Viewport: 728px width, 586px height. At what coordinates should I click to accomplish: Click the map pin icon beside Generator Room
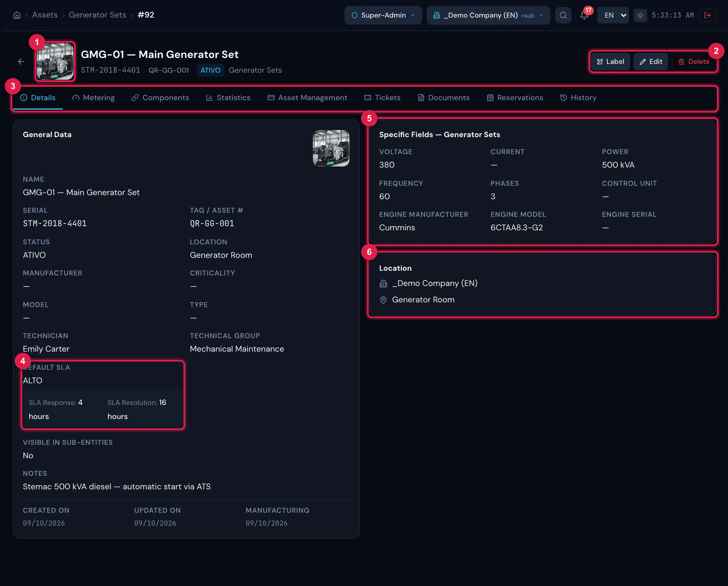click(x=383, y=300)
